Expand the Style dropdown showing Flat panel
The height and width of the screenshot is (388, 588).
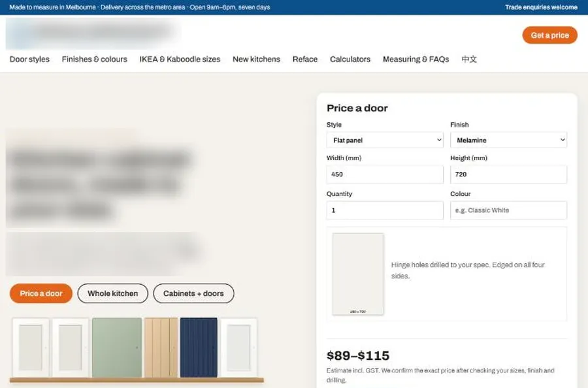(385, 140)
